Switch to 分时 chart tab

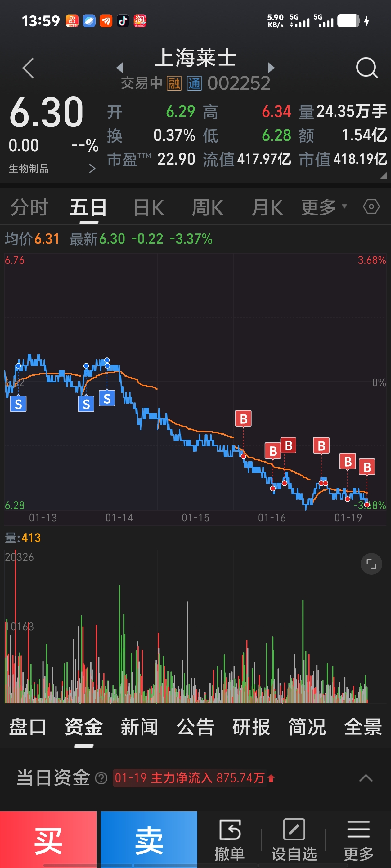coord(29,207)
